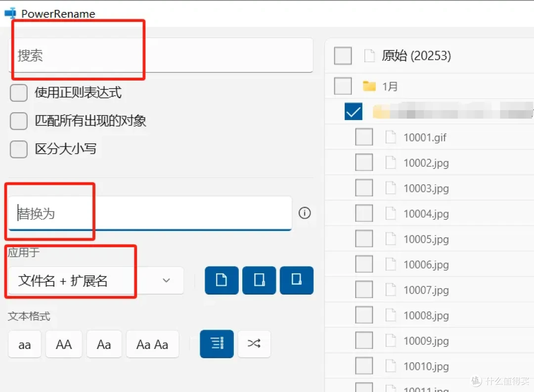Screen dimensions: 534x392
Task: Click the 替换为 replace input field
Action: pos(150,213)
